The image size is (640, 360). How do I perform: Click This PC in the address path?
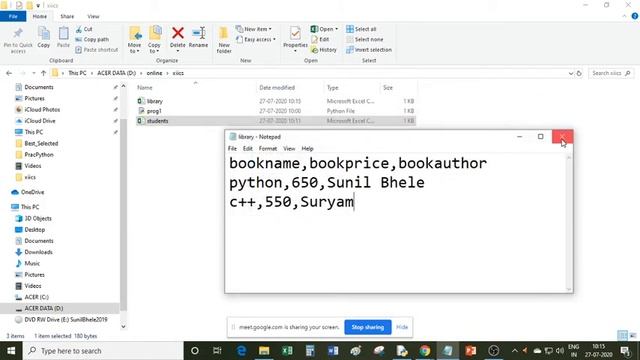(77, 73)
